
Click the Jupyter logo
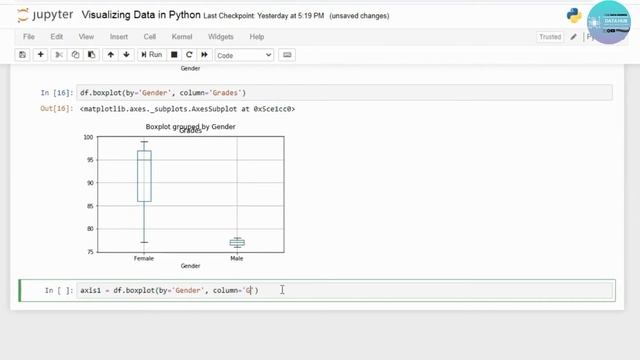click(45, 15)
